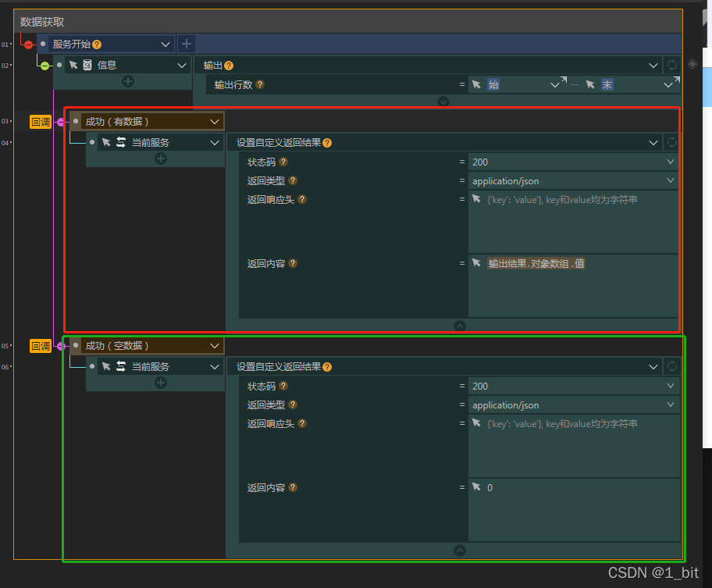712x588 pixels.
Task: Collapse row 06 parameters with up chevron
Action: pyautogui.click(x=460, y=551)
